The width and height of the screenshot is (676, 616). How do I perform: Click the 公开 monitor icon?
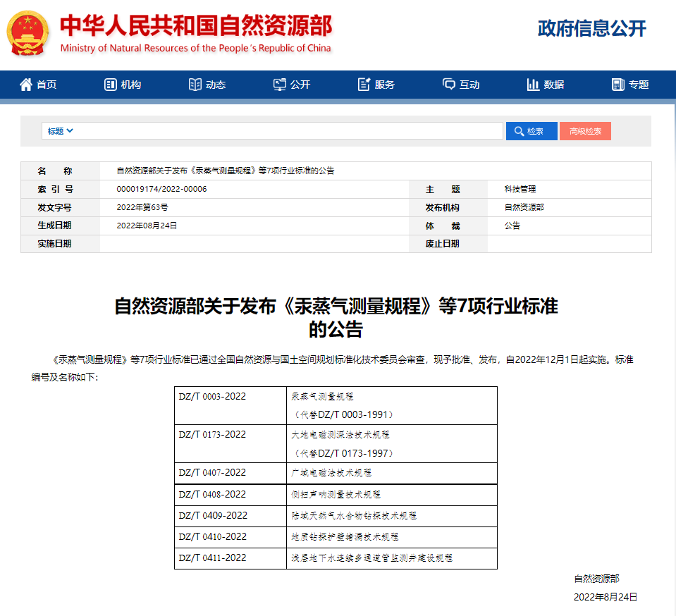click(x=280, y=85)
